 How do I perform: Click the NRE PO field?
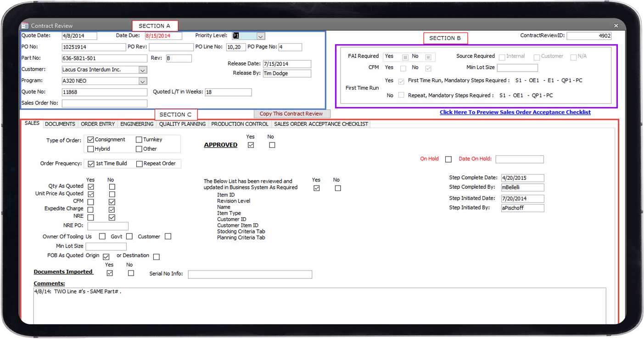[108, 226]
